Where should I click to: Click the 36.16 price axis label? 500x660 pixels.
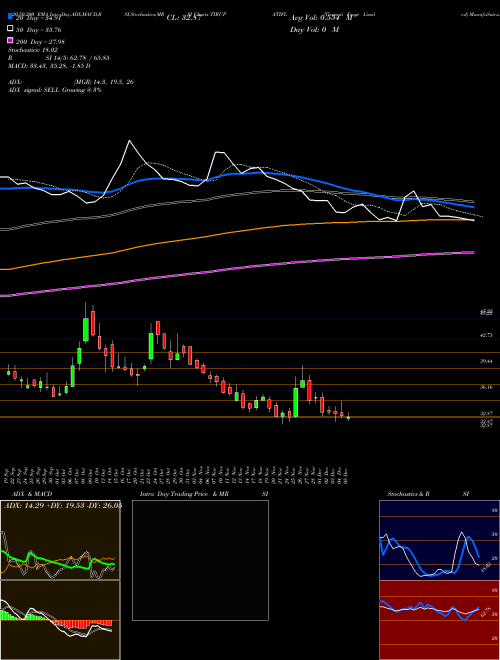[487, 387]
